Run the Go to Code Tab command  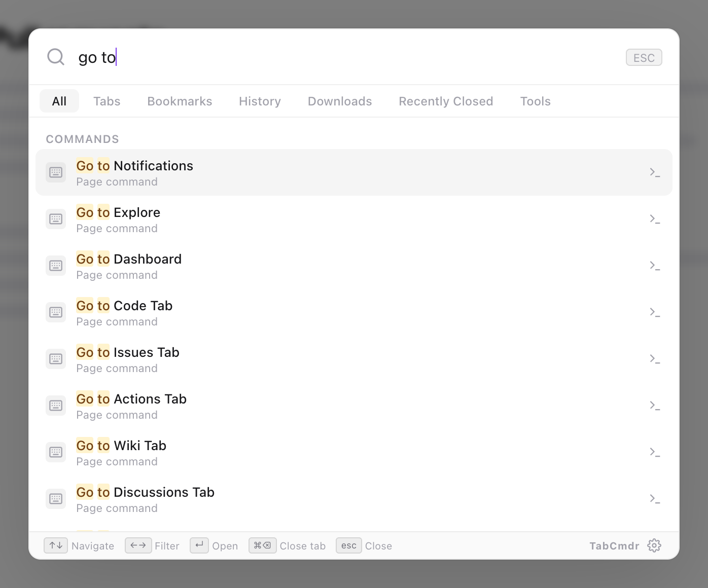click(354, 312)
